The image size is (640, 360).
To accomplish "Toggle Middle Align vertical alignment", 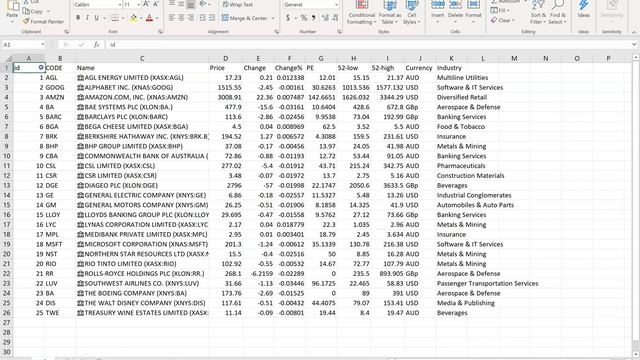I will (181, 4).
